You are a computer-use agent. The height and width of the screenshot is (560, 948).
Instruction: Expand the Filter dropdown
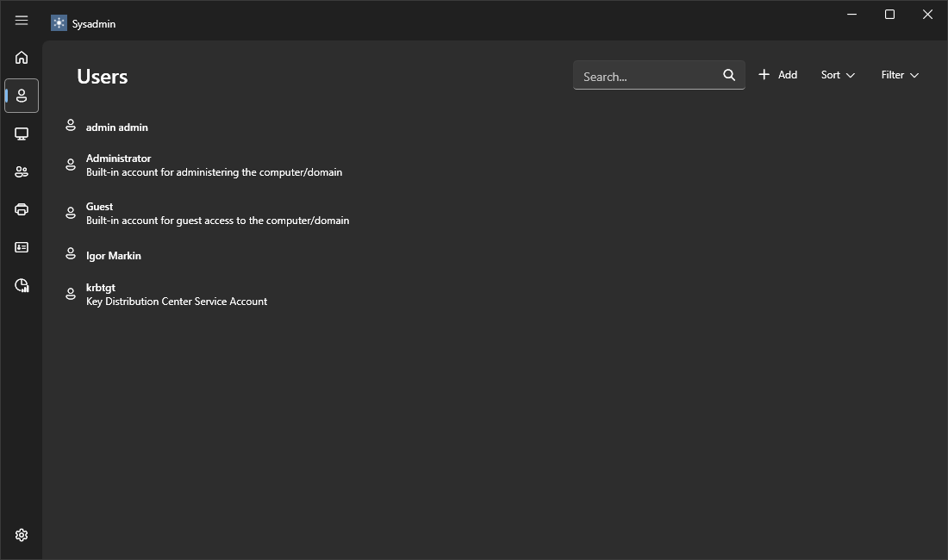900,75
